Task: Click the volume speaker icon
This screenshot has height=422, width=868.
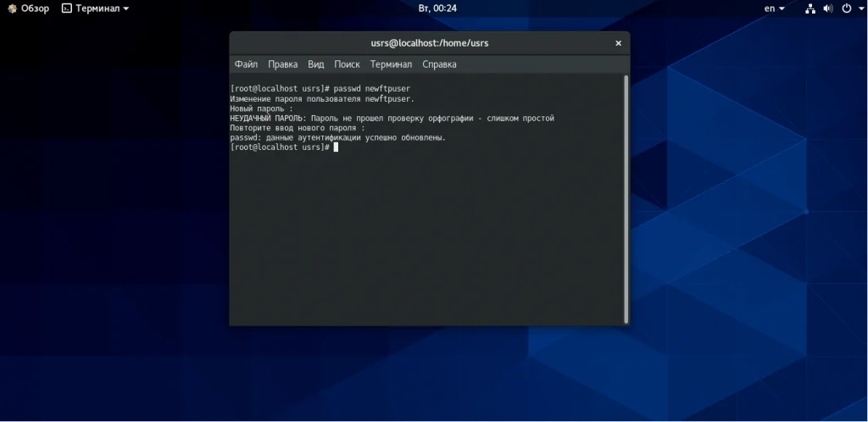Action: (827, 8)
